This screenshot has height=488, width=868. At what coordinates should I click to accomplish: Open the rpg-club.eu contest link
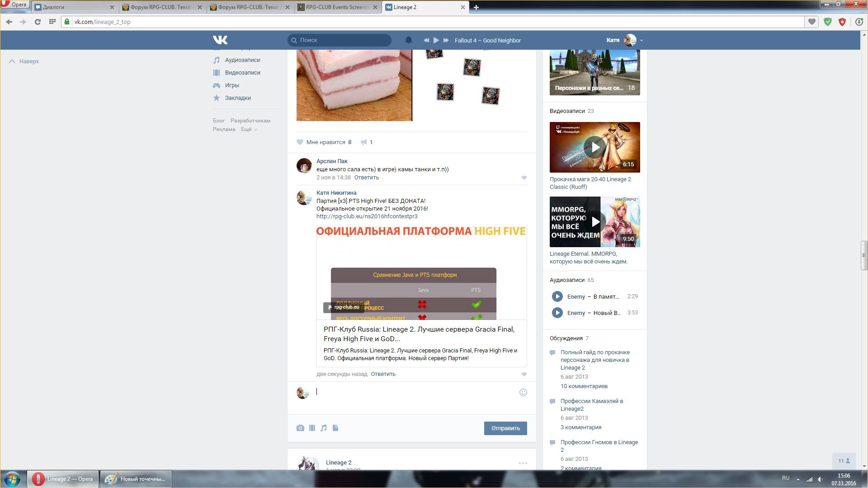367,216
